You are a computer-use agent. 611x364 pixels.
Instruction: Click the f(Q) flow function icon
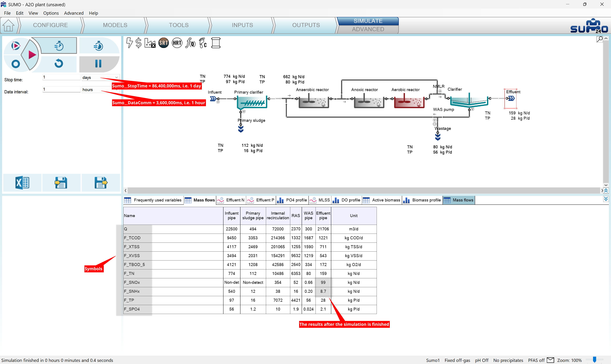tap(190, 43)
